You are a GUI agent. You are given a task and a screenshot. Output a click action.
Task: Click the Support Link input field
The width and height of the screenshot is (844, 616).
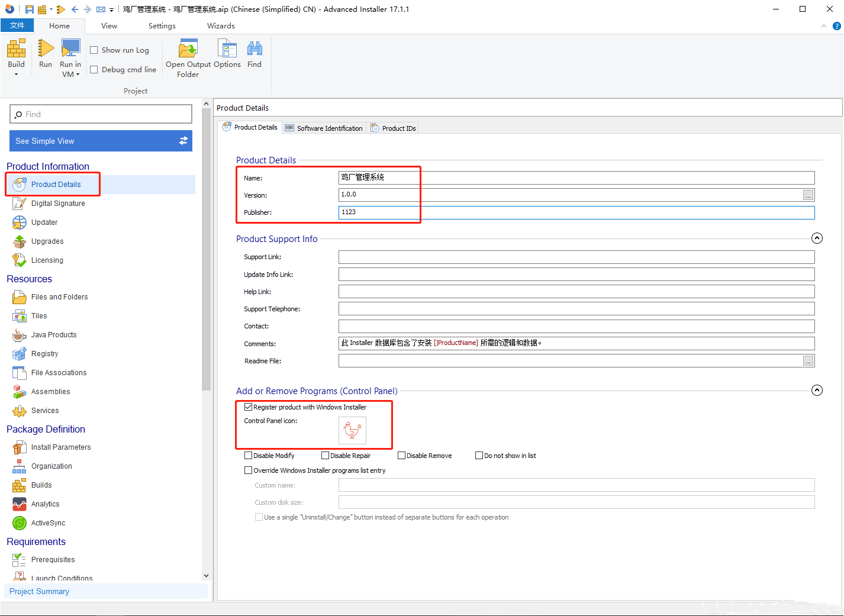(x=576, y=257)
